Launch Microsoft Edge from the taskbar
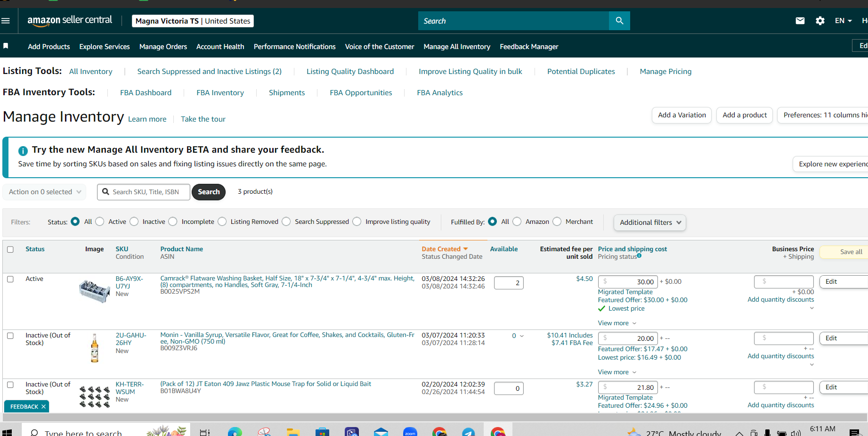This screenshot has height=436, width=868. [x=235, y=432]
